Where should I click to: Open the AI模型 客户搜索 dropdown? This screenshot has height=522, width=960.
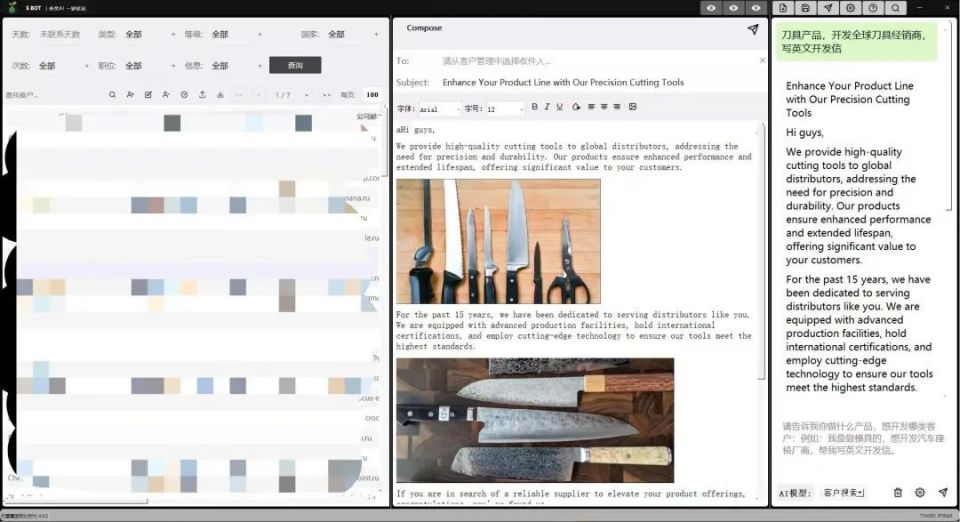point(843,493)
